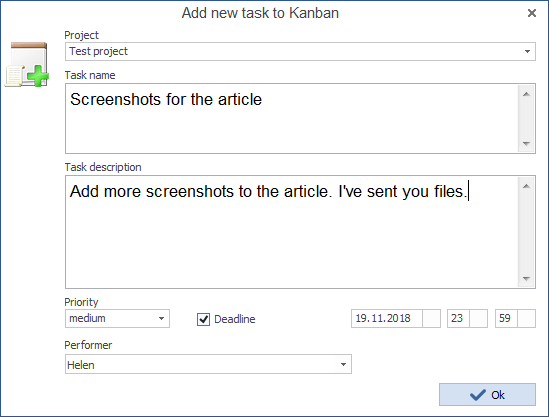Click the hour spinner beside 23
549x417 pixels.
478,318
